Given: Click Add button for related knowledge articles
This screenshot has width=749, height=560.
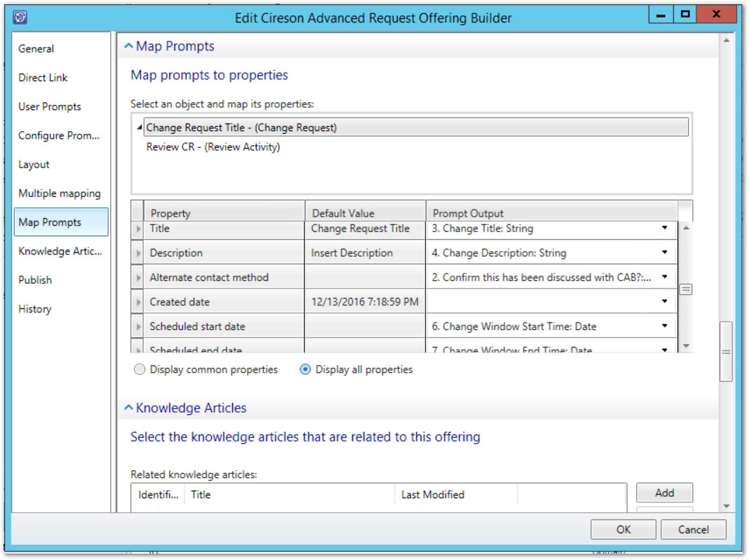Looking at the screenshot, I should [x=664, y=493].
